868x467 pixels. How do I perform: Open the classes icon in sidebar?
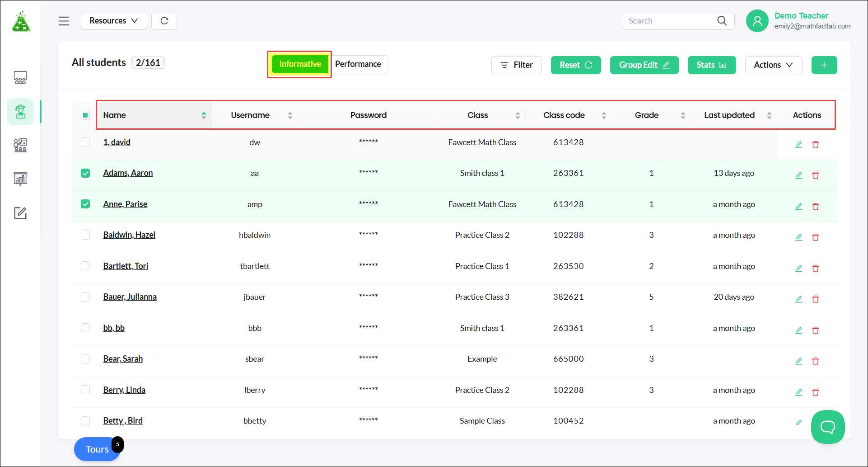20,78
